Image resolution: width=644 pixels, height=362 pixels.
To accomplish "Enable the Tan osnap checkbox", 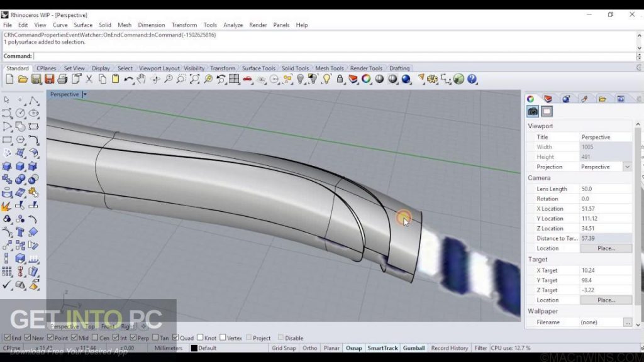I will tap(155, 337).
